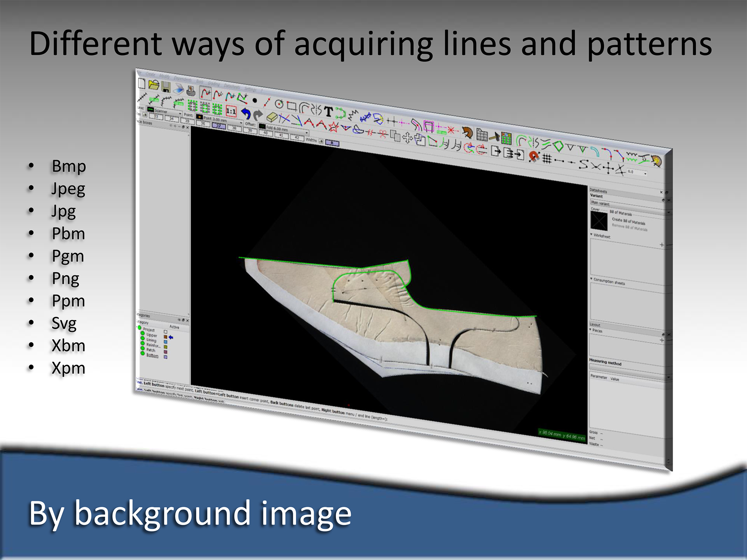Image resolution: width=747 pixels, height=560 pixels.
Task: Click Create Bill of Materials
Action: [x=629, y=221]
